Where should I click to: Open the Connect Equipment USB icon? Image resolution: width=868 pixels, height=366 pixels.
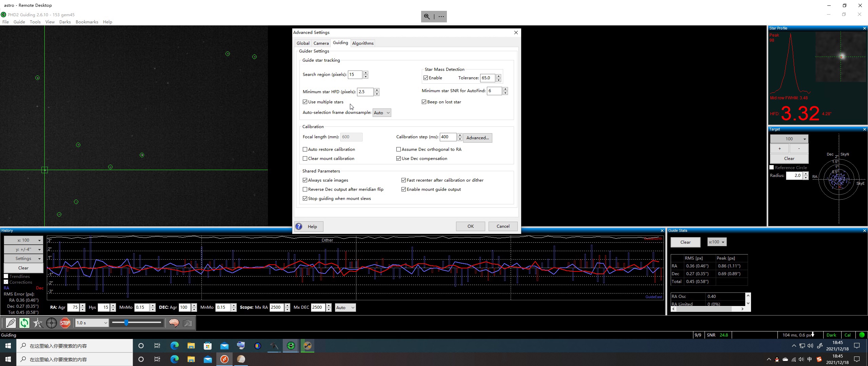11,323
